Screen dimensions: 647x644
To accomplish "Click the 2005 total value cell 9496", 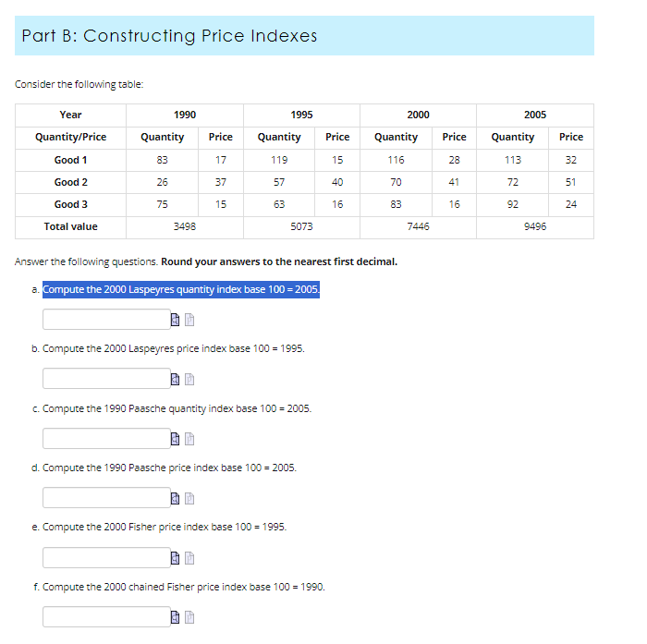I will 535,226.
